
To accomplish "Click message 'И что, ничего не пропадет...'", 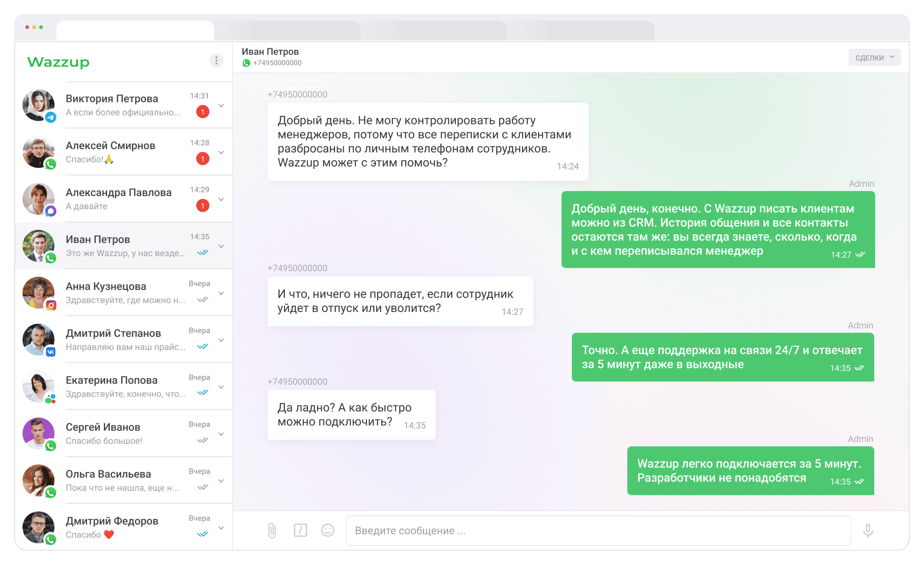I will [x=400, y=301].
